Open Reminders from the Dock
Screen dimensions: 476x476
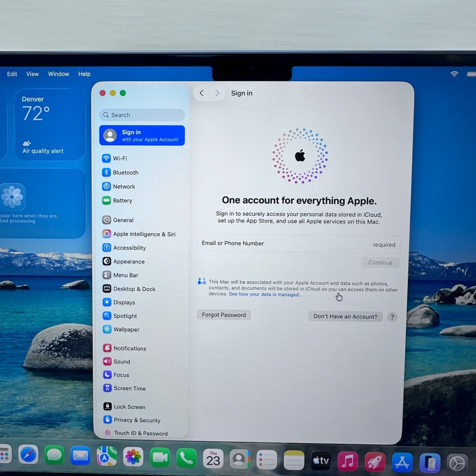[267, 460]
